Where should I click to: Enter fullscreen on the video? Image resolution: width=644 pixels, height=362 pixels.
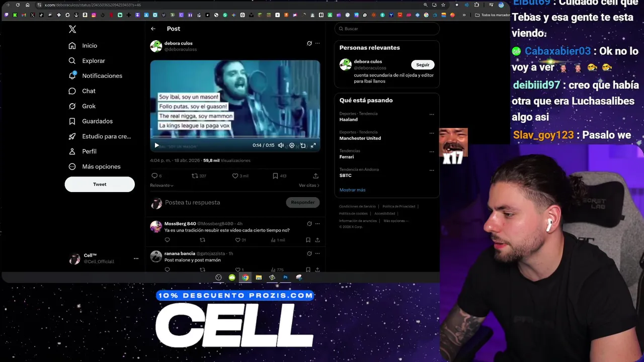pos(313,145)
